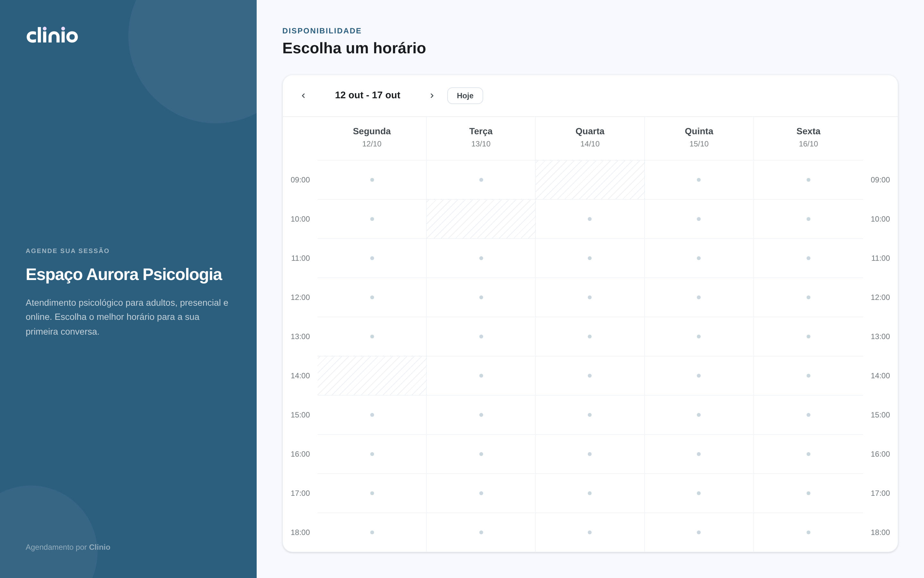Book Segunda at 10:00
This screenshot has height=578, width=924.
click(372, 219)
